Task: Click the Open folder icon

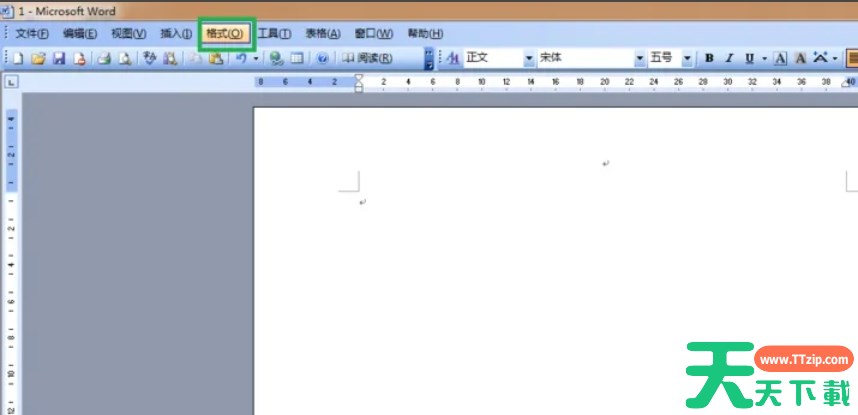Action: pyautogui.click(x=38, y=59)
